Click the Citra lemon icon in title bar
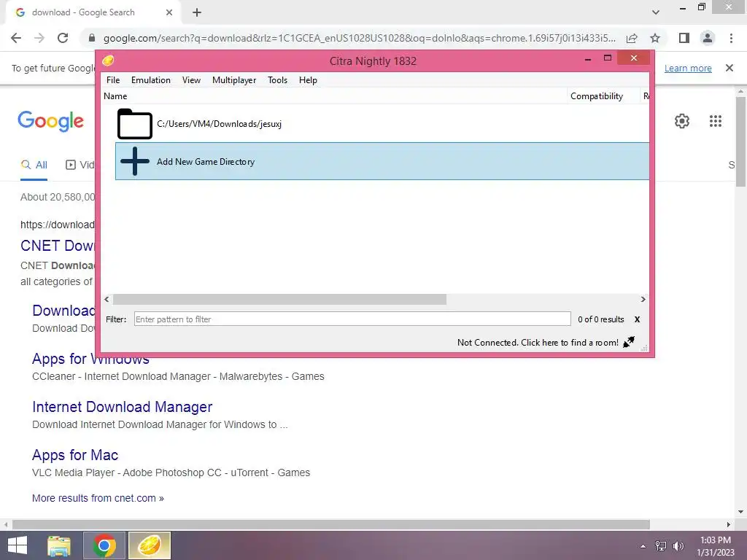 (x=108, y=61)
